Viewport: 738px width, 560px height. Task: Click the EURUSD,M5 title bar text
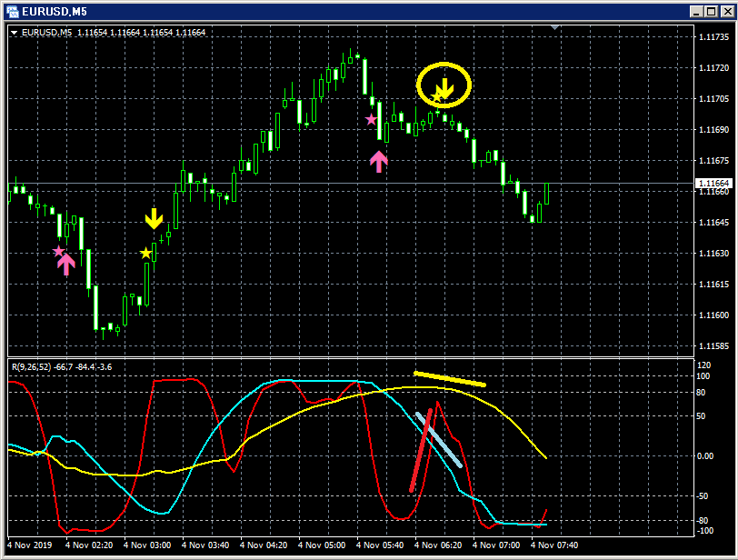click(x=55, y=11)
